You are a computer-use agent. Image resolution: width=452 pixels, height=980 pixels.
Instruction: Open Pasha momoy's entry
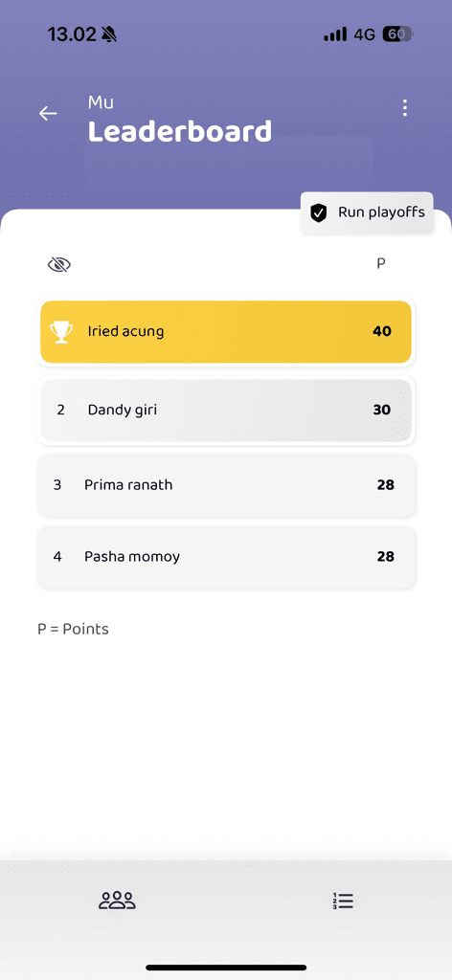point(226,557)
